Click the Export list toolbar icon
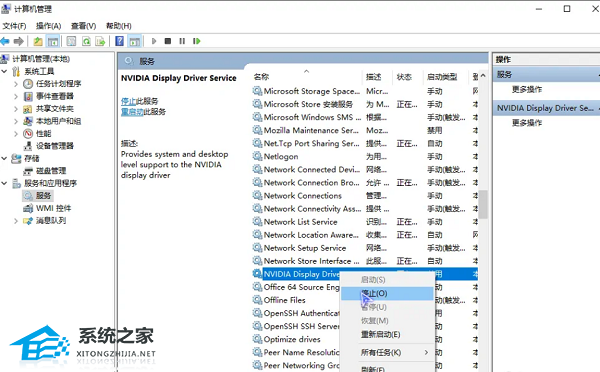The width and height of the screenshot is (600, 372). (100, 41)
